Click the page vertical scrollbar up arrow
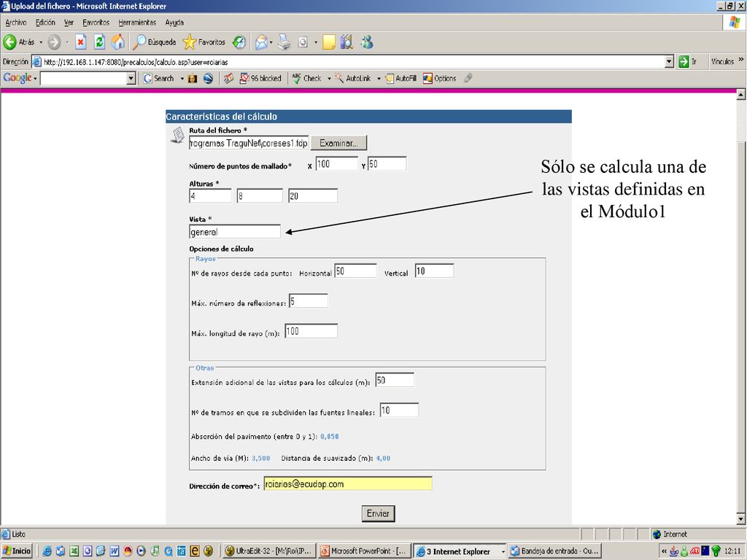This screenshot has width=747, height=560. (741, 94)
